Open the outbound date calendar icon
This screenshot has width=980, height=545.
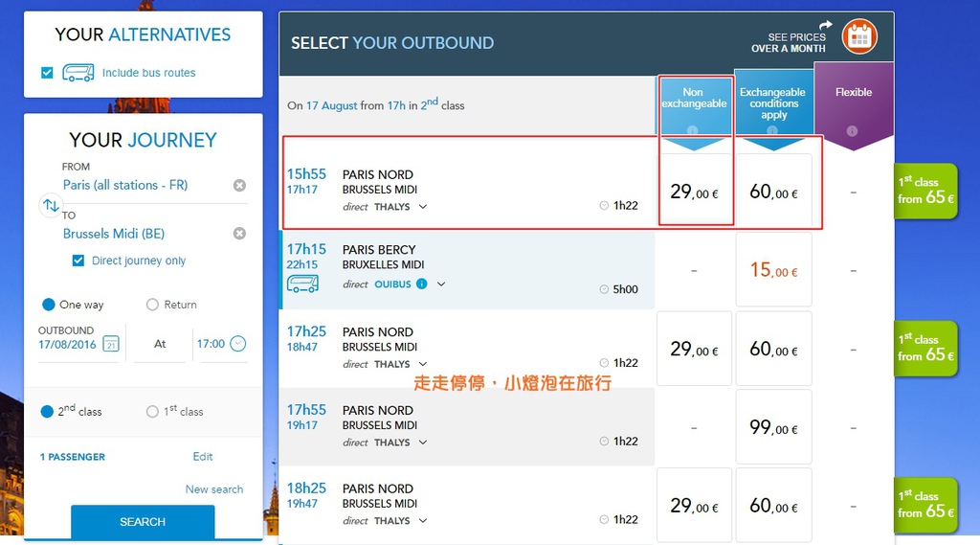click(111, 344)
